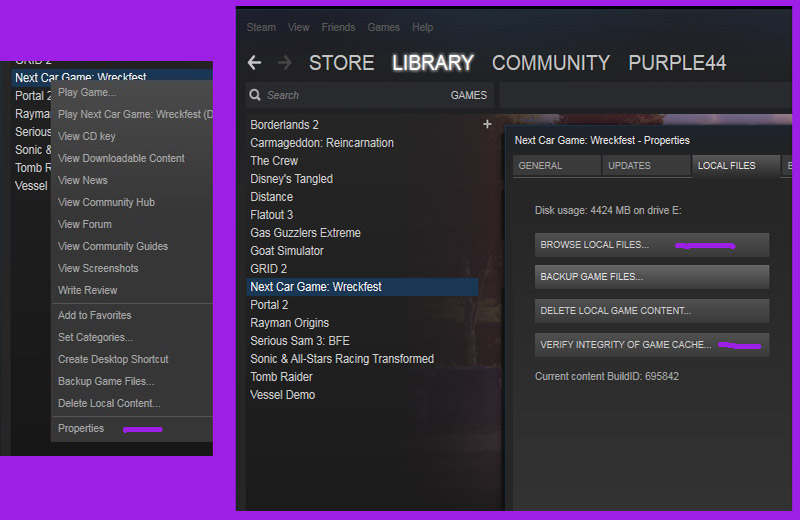The height and width of the screenshot is (520, 800).
Task: Click DELETE LOCAL GAME CONTENT button
Action: coord(652,311)
